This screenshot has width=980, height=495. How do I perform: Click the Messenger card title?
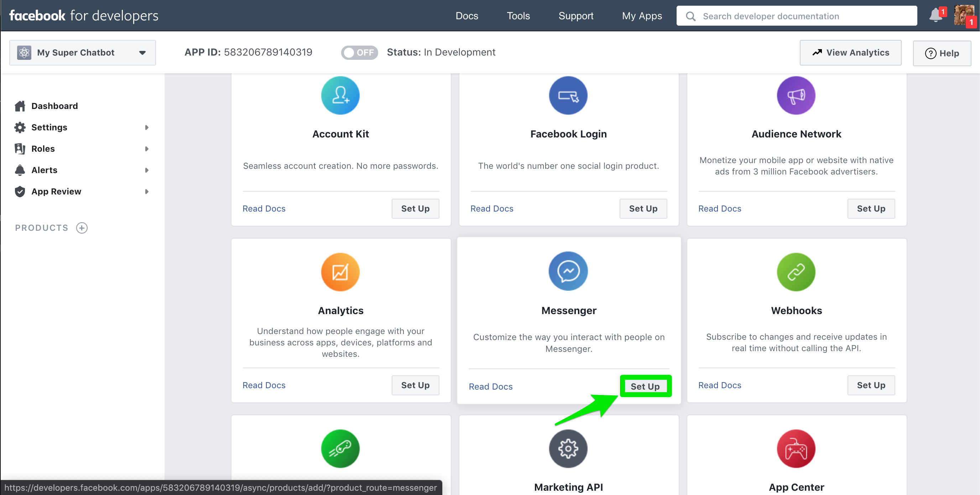569,310
